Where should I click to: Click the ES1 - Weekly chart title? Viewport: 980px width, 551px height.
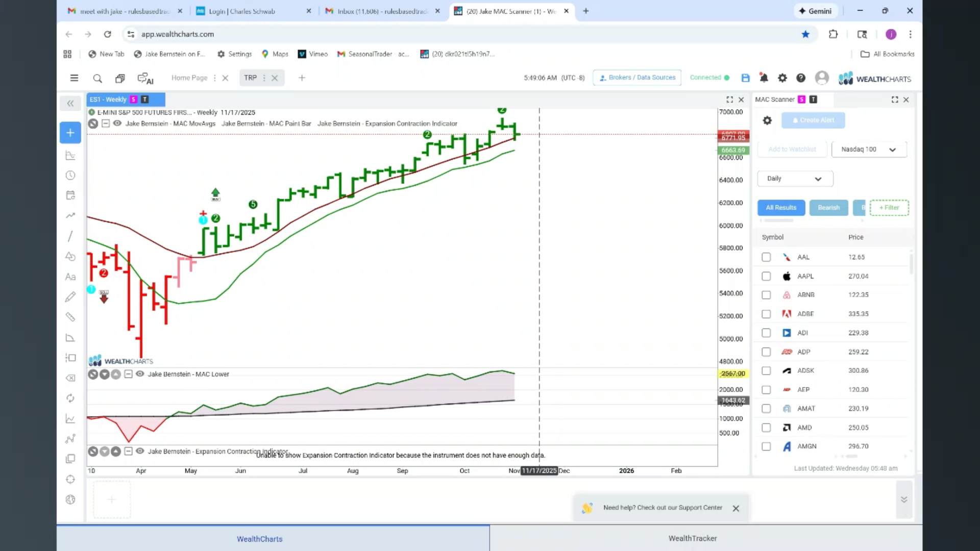(x=108, y=99)
